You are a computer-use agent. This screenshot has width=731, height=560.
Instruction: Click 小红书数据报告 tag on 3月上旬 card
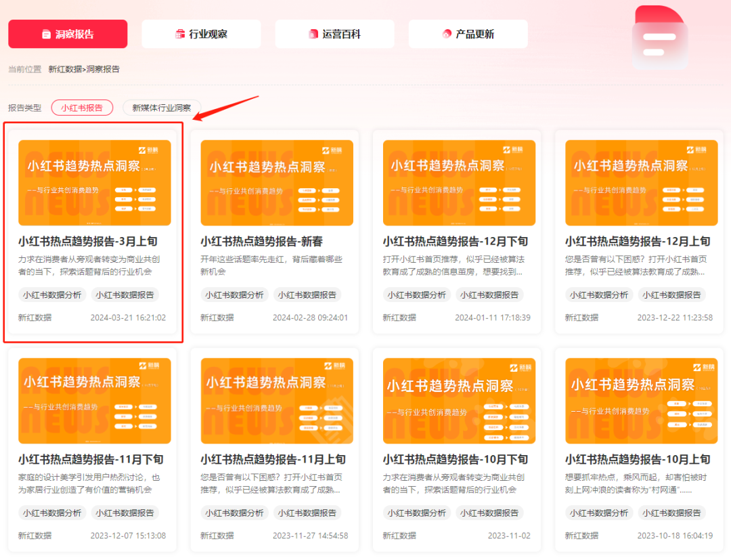click(x=125, y=295)
